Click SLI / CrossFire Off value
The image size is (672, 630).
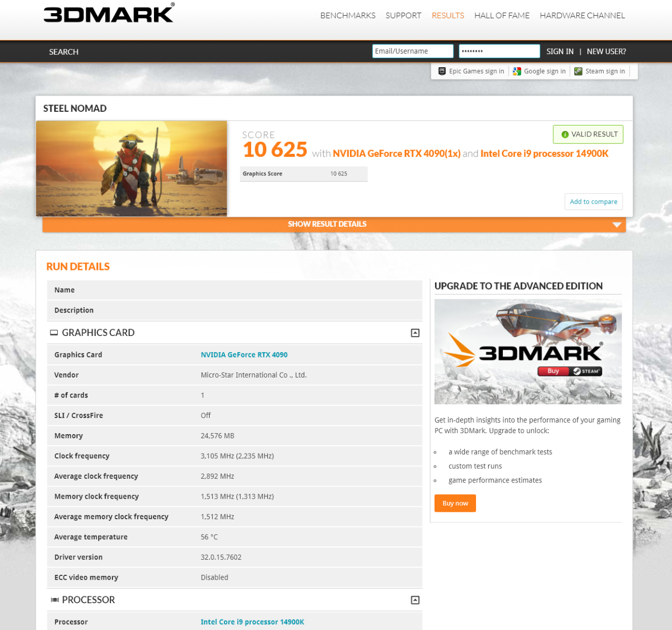click(205, 415)
